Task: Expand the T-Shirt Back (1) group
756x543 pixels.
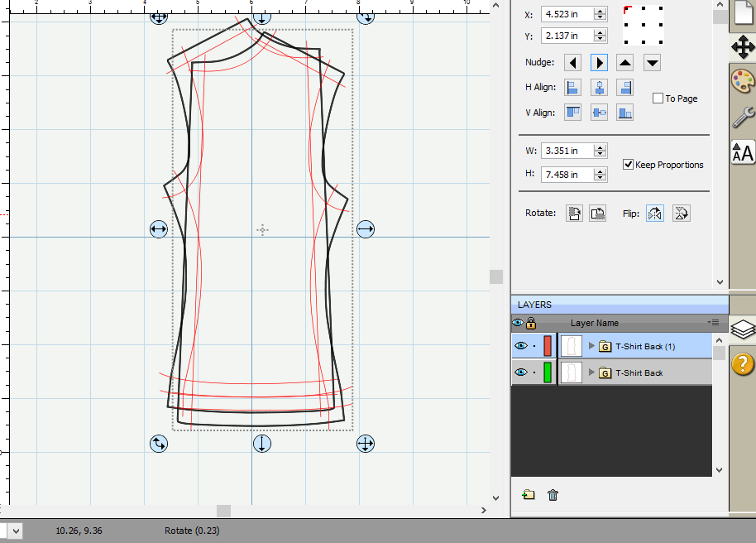Action: (591, 346)
